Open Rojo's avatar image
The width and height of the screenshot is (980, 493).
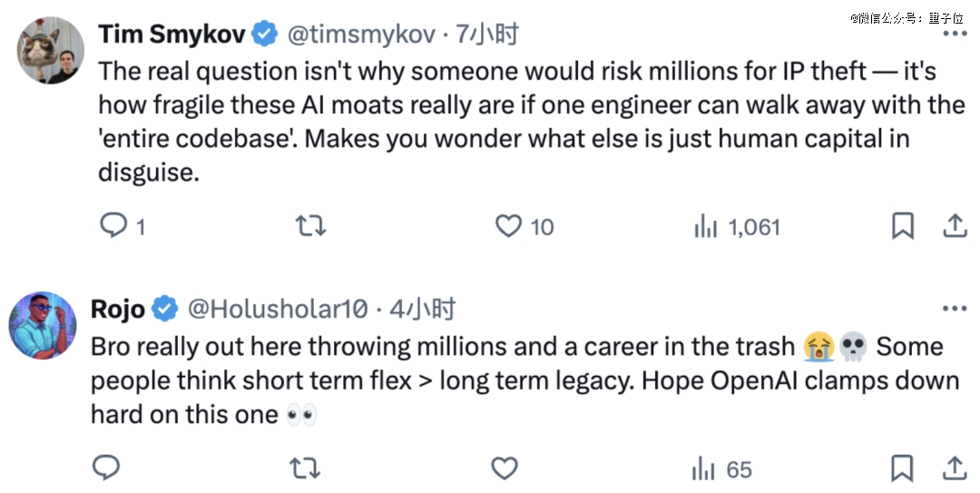[x=43, y=325]
